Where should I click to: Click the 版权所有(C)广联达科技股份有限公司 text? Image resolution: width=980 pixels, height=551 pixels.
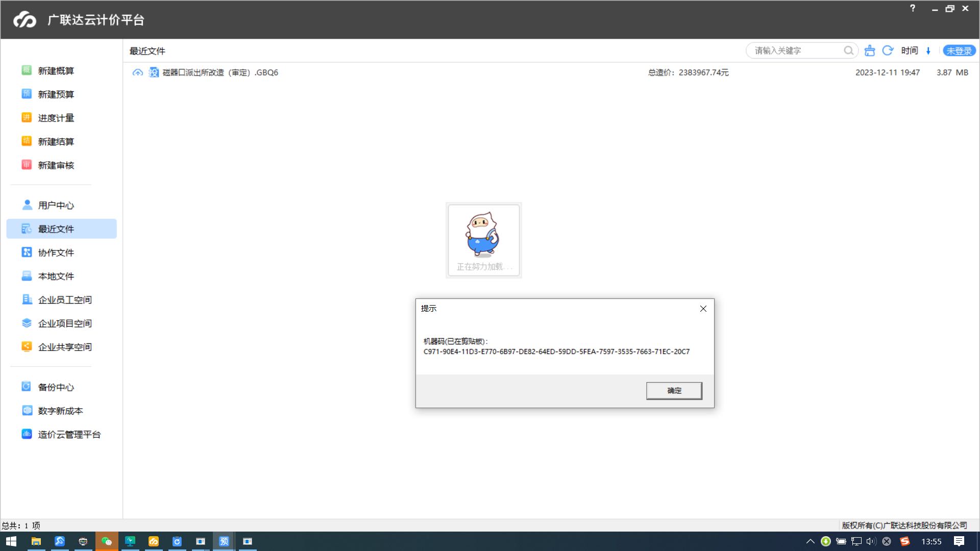tap(904, 525)
